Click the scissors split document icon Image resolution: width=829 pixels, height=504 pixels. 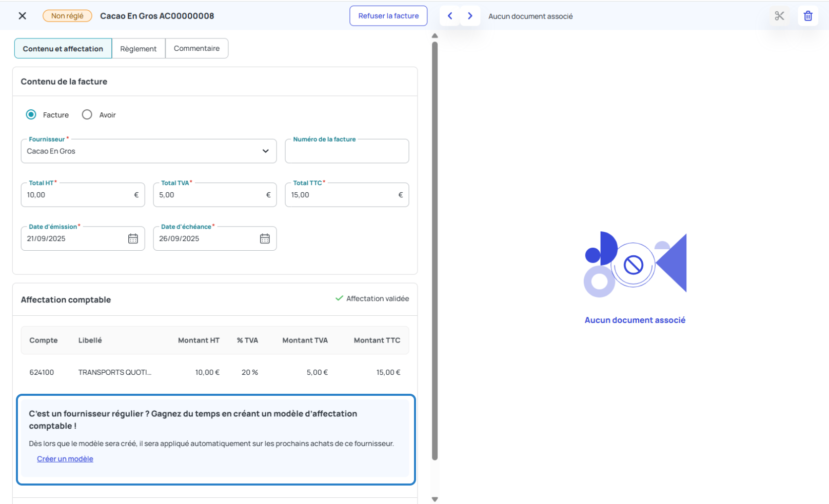pyautogui.click(x=779, y=16)
